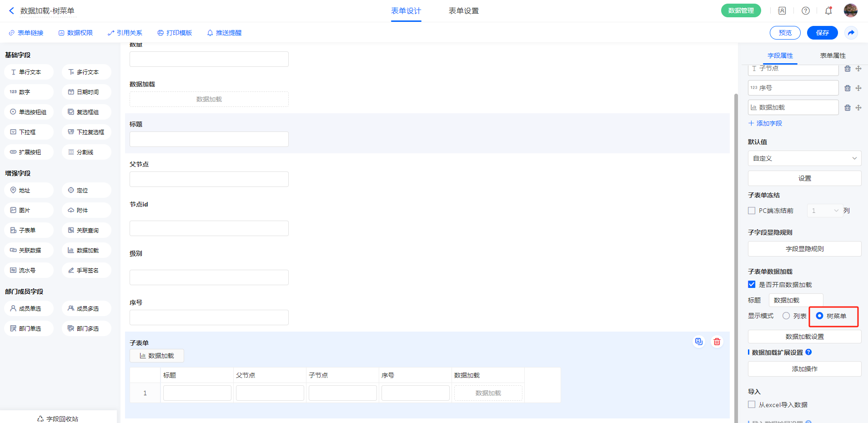Screen dimensions: 868x423
Task: Switch to the 表单设置 tab
Action: [x=463, y=11]
